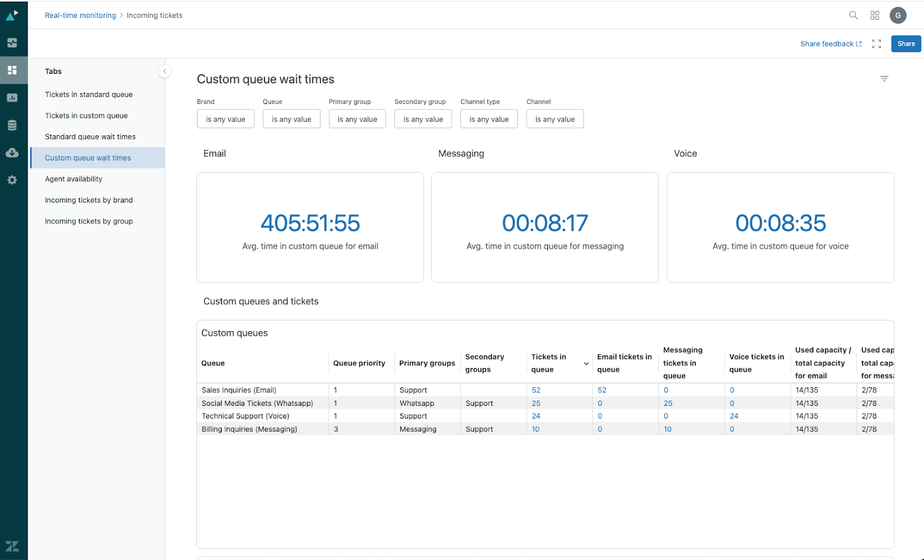The height and width of the screenshot is (560, 924).
Task: Click 52 tickets for Sales Inquiries queue
Action: tap(536, 390)
